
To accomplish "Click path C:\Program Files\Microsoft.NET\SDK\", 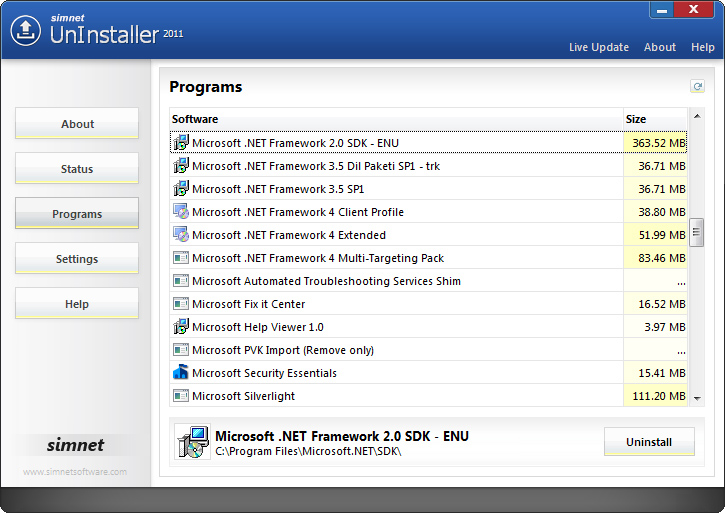I will coord(308,451).
